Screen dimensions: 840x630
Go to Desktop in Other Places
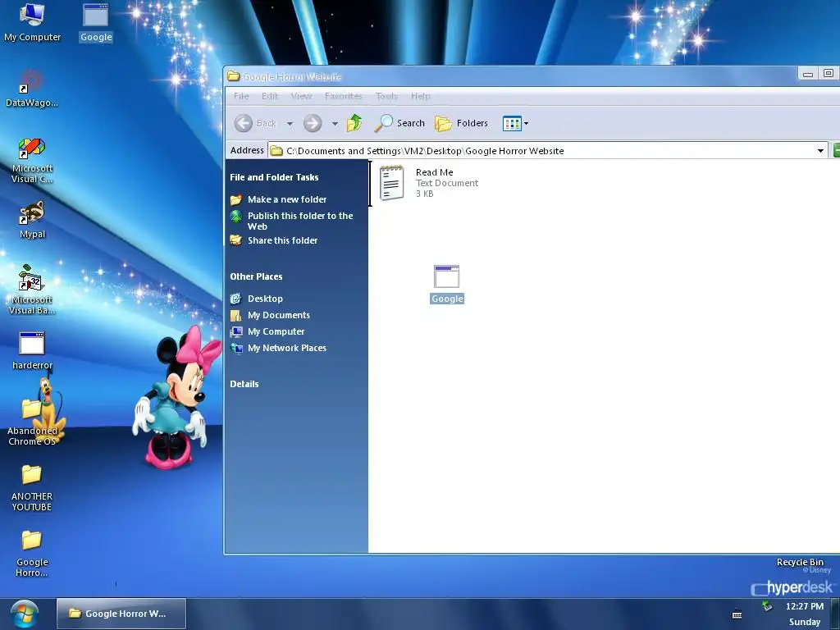(x=257, y=299)
